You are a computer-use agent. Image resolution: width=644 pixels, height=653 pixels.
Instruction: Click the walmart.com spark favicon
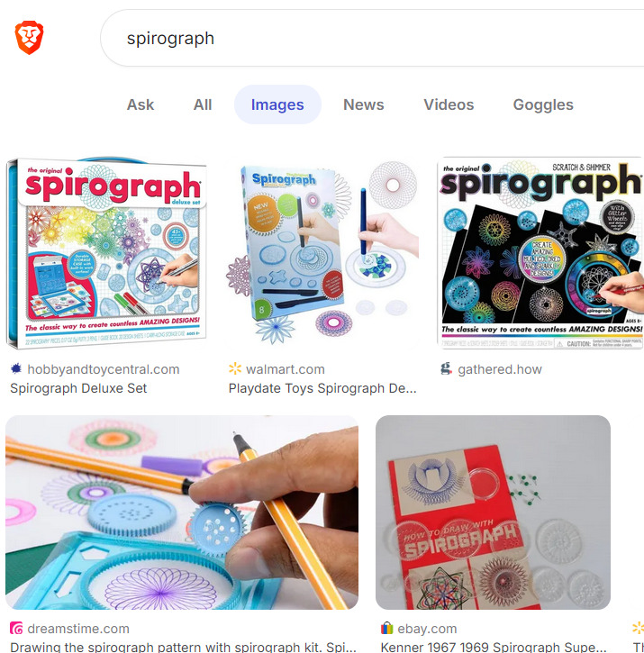coord(234,368)
